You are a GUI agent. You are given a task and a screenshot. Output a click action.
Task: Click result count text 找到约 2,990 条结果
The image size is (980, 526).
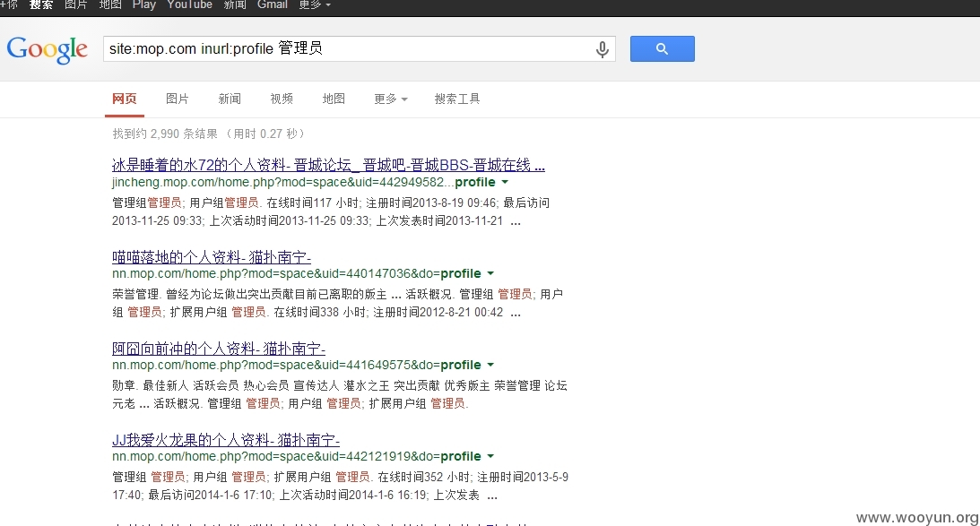165,134
